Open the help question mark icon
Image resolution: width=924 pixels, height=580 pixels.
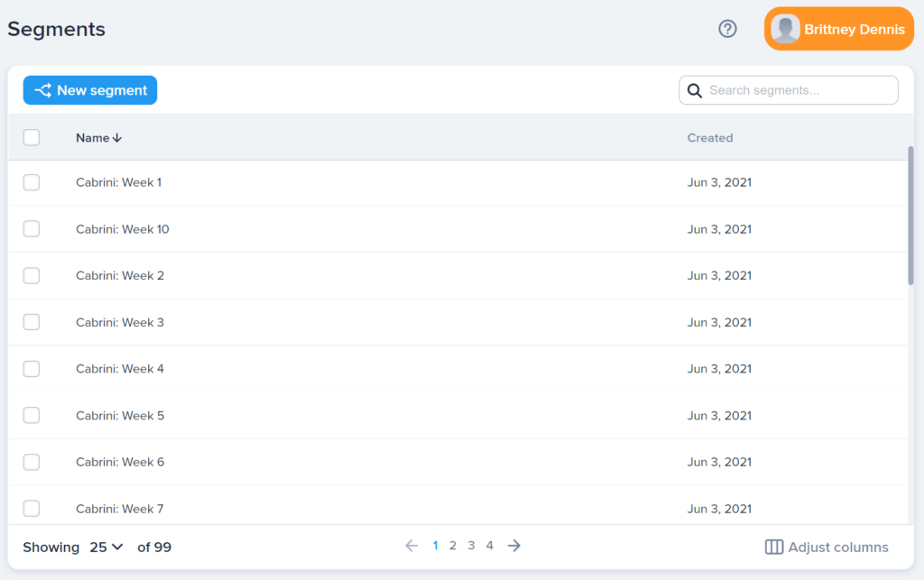(727, 29)
